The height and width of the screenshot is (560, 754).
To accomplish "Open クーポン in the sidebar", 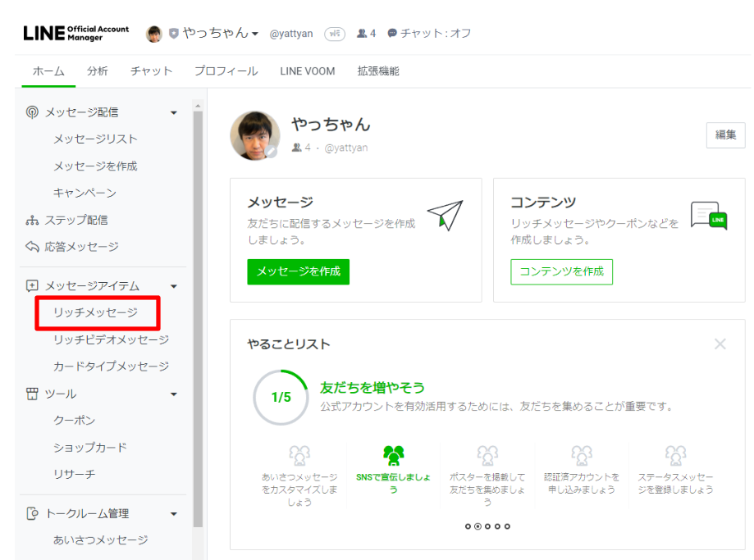I will pyautogui.click(x=74, y=420).
